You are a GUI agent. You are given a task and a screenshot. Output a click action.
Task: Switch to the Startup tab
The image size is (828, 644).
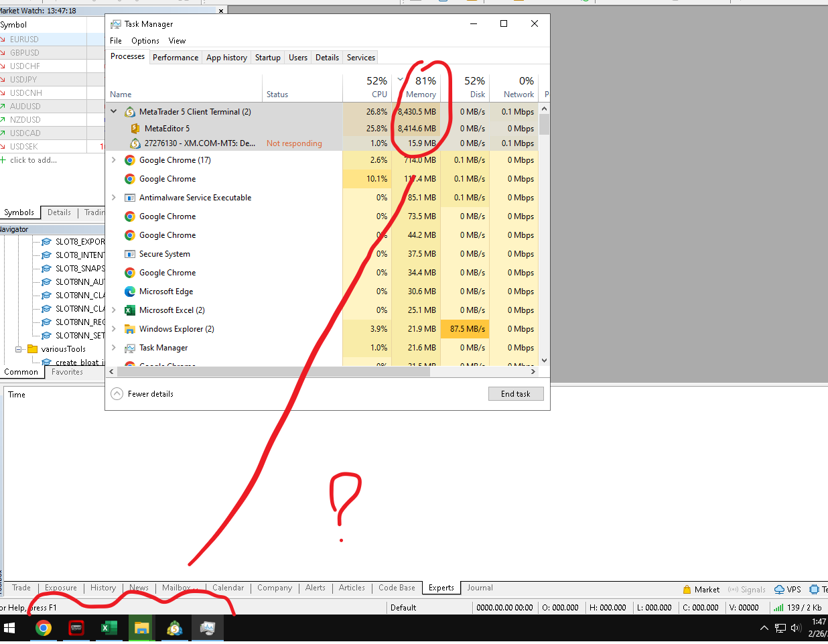pos(268,58)
